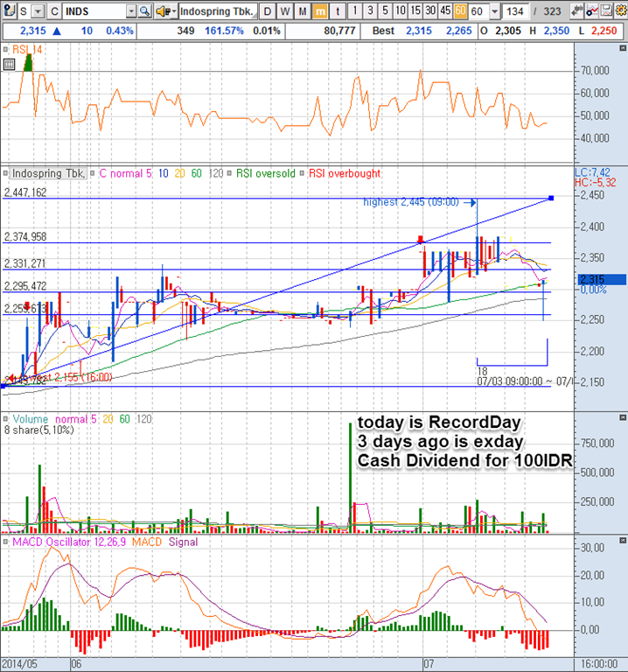Screen dimensions: 628x672
Task: Expand the INDS symbol history dropdown
Action: [x=131, y=11]
